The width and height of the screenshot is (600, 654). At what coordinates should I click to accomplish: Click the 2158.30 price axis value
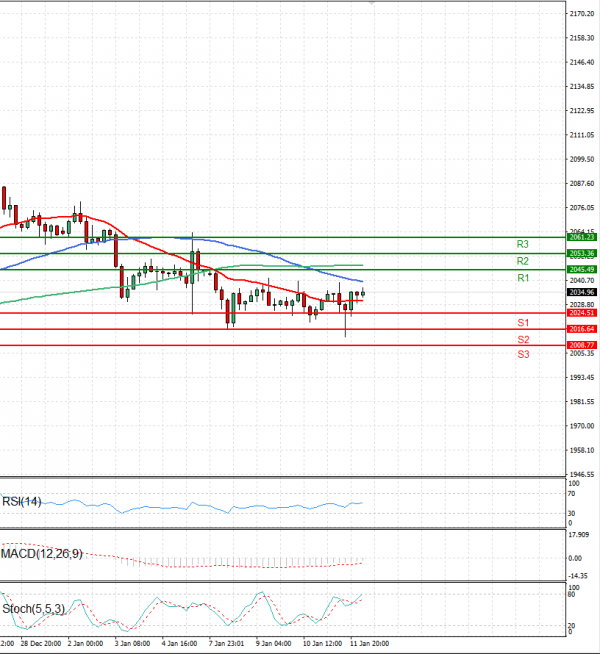[x=582, y=38]
